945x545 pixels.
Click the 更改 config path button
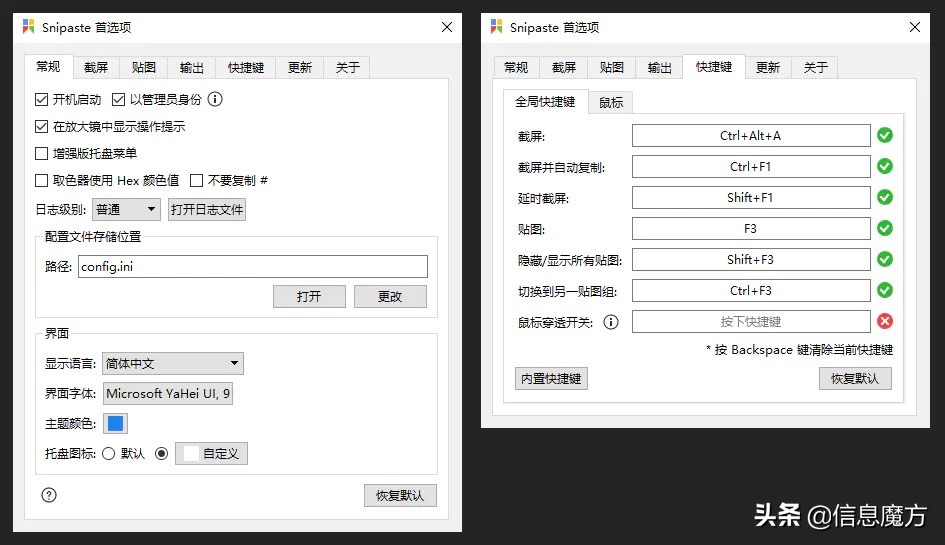tap(390, 297)
